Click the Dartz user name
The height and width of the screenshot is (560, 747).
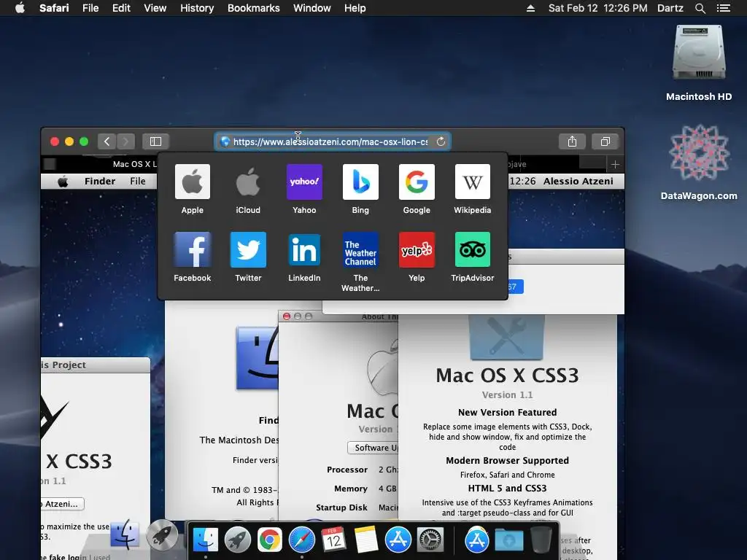tap(670, 8)
